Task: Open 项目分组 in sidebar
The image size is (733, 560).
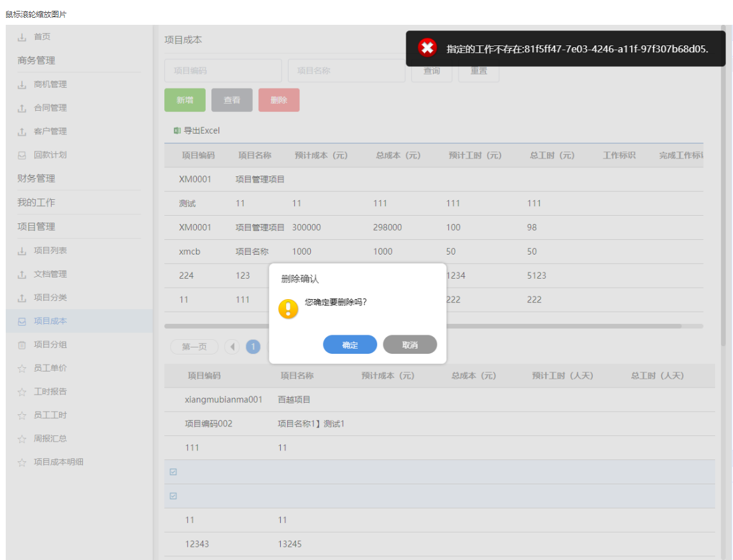Action: click(50, 344)
